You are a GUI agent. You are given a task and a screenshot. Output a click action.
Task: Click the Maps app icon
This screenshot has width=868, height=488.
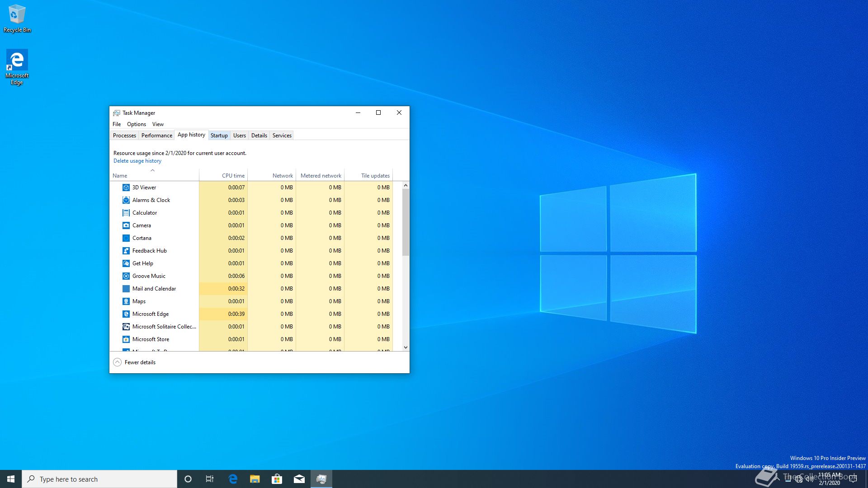pyautogui.click(x=126, y=301)
